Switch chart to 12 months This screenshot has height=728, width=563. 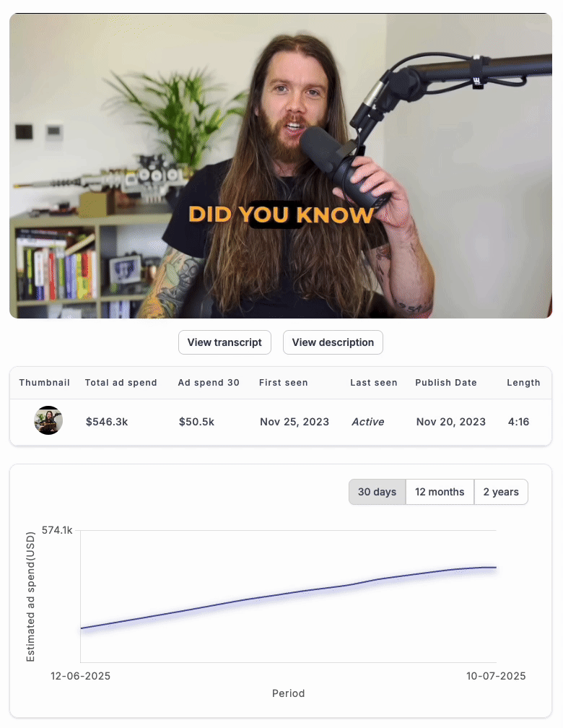tap(440, 492)
